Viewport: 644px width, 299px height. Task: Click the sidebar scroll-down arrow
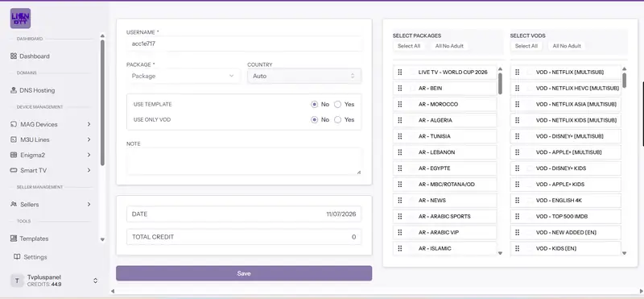[102, 240]
